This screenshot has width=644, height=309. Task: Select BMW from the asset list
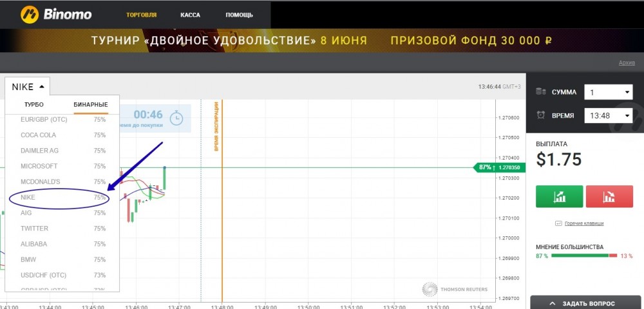pos(63,259)
